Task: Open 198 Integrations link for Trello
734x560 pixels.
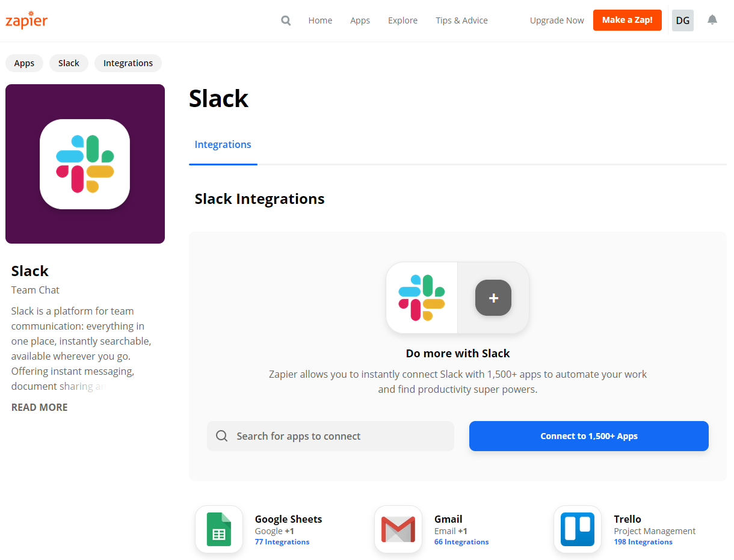Action: point(643,542)
